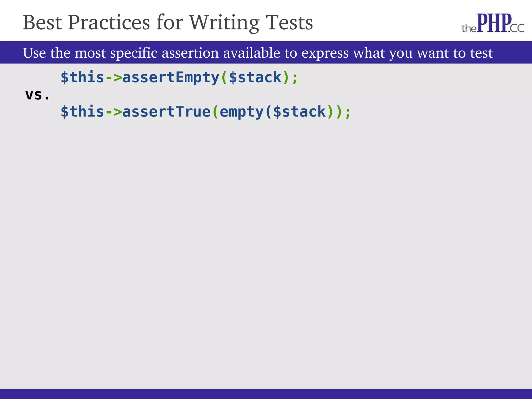The height and width of the screenshot is (399, 532).
Task: Click the empty gray slide body area
Action: (266, 254)
